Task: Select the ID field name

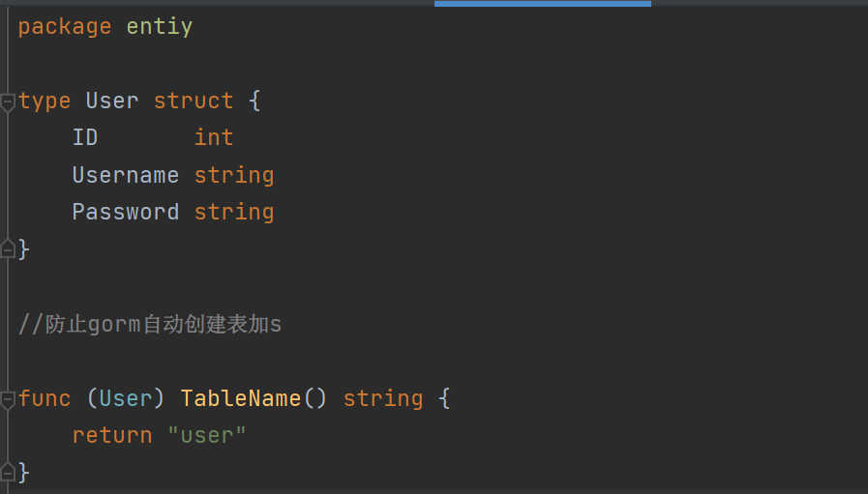Action: pyautogui.click(x=85, y=137)
